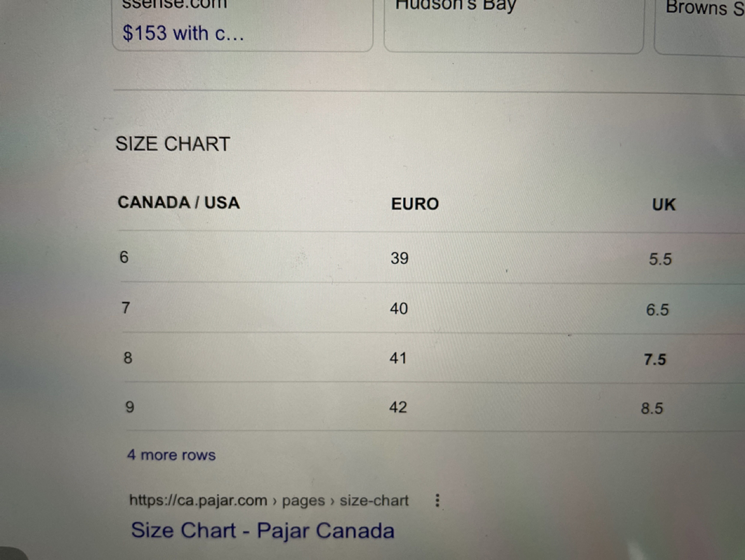
Task: Select the table row for size 7
Action: [362, 308]
